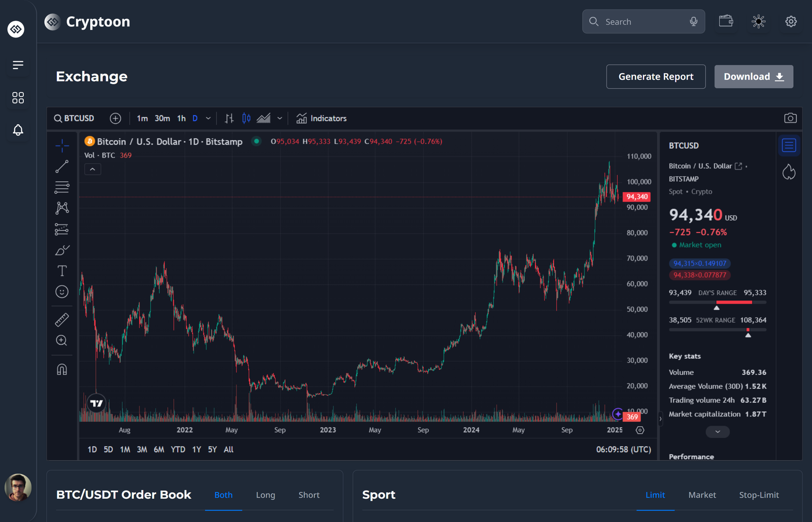
Task: Select the Stop-Limit tab
Action: (x=759, y=495)
